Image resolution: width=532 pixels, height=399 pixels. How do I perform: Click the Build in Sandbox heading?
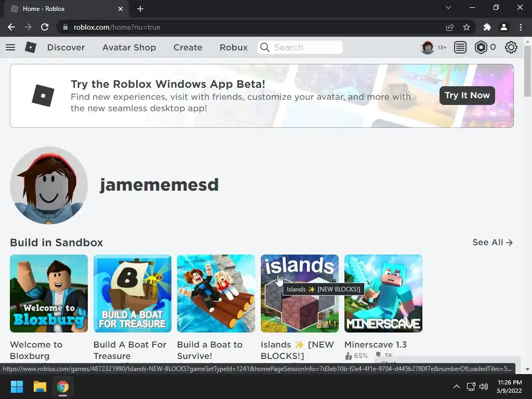tap(56, 243)
